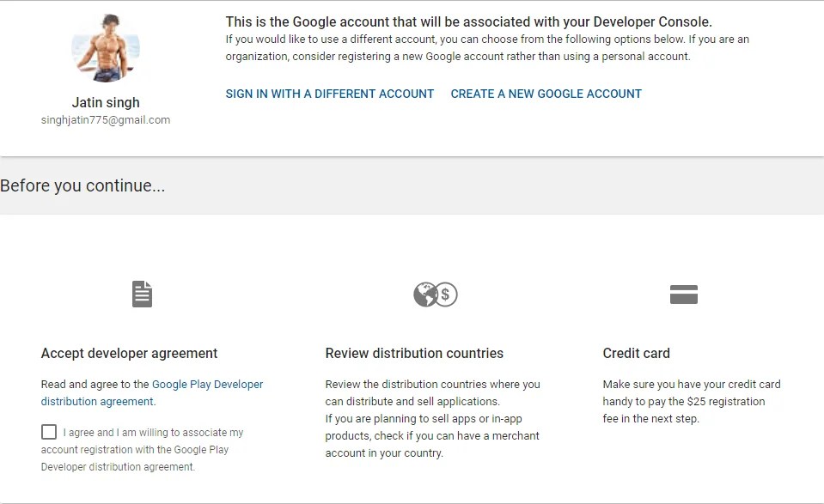Click the merchant account information paragraph
Image resolution: width=824 pixels, height=504 pixels.
[x=432, y=435]
